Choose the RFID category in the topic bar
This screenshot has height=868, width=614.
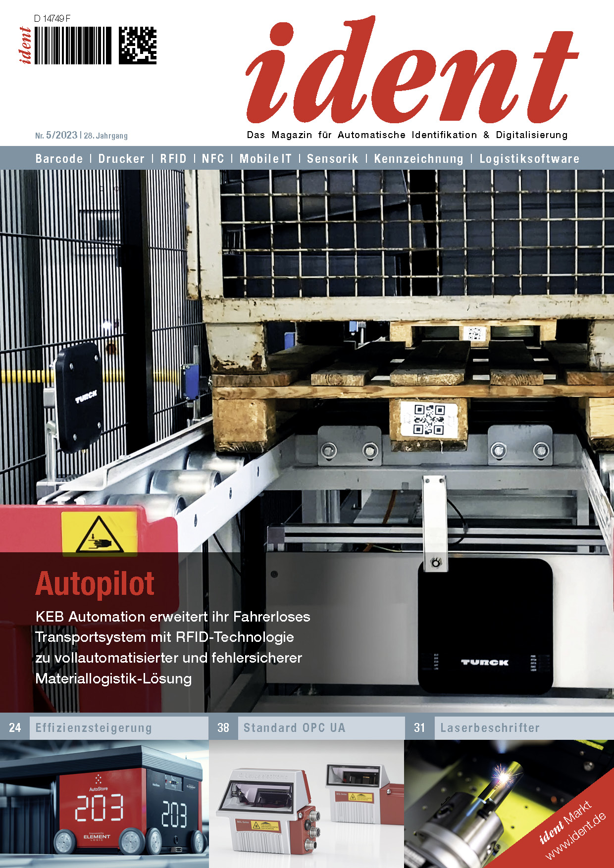point(173,159)
